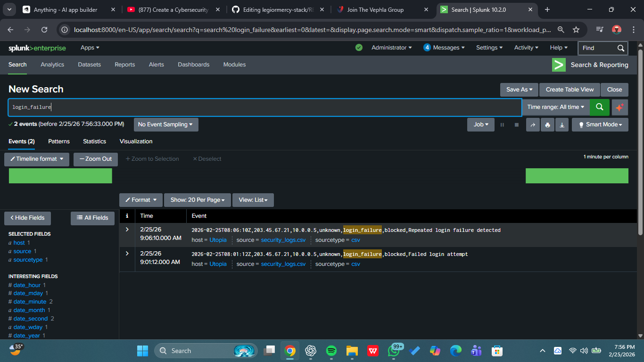Open the Save As dropdown

(519, 90)
